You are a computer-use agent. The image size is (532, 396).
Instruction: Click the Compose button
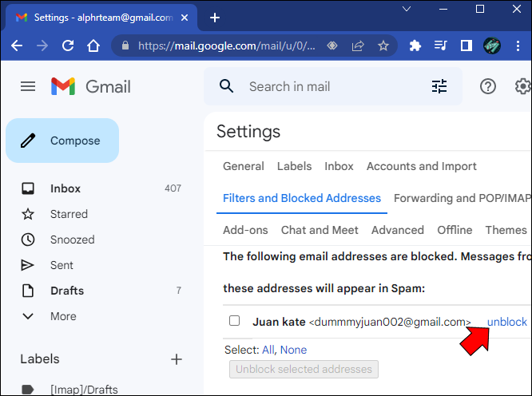click(x=62, y=141)
